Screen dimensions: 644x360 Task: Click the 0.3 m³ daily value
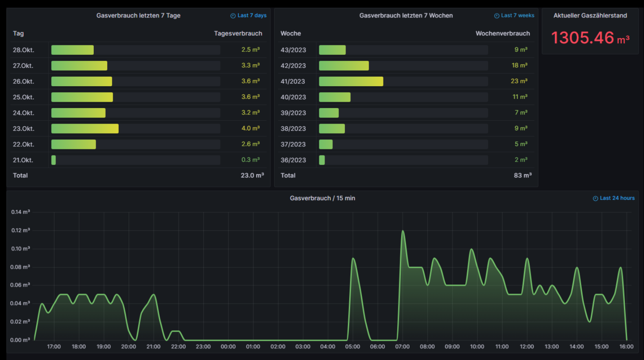tap(251, 160)
